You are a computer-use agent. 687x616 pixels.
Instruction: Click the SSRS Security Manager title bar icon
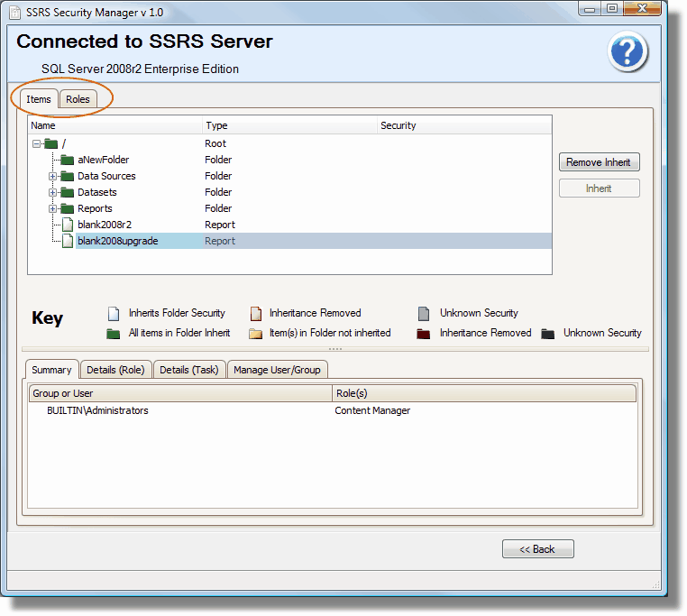tap(15, 13)
